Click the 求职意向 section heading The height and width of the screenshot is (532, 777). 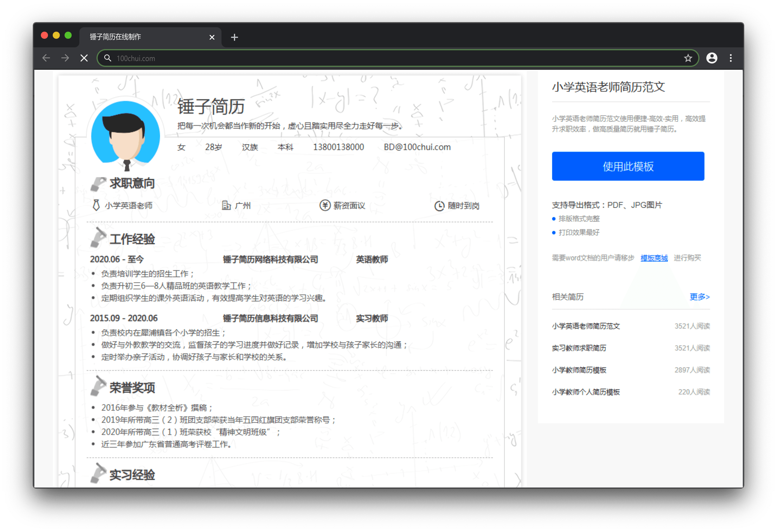tap(132, 183)
